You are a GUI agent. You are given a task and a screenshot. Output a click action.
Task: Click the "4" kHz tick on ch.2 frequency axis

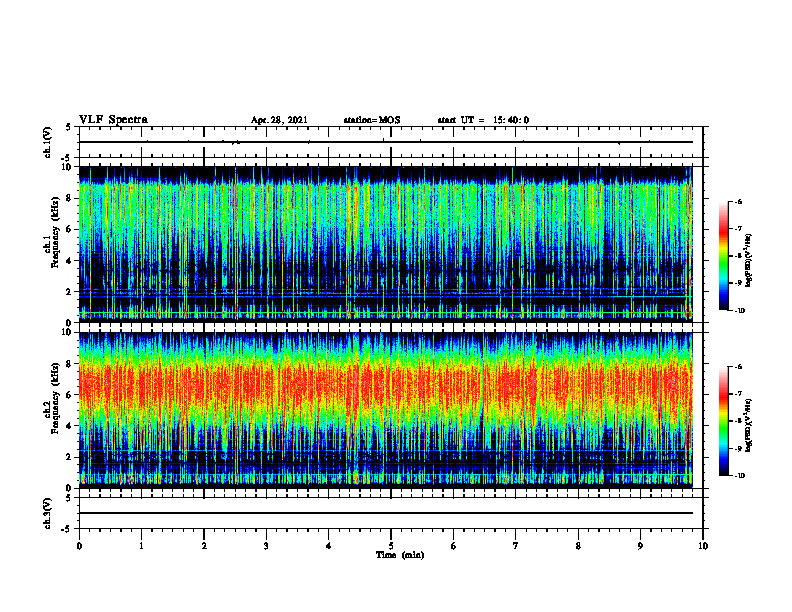point(69,427)
